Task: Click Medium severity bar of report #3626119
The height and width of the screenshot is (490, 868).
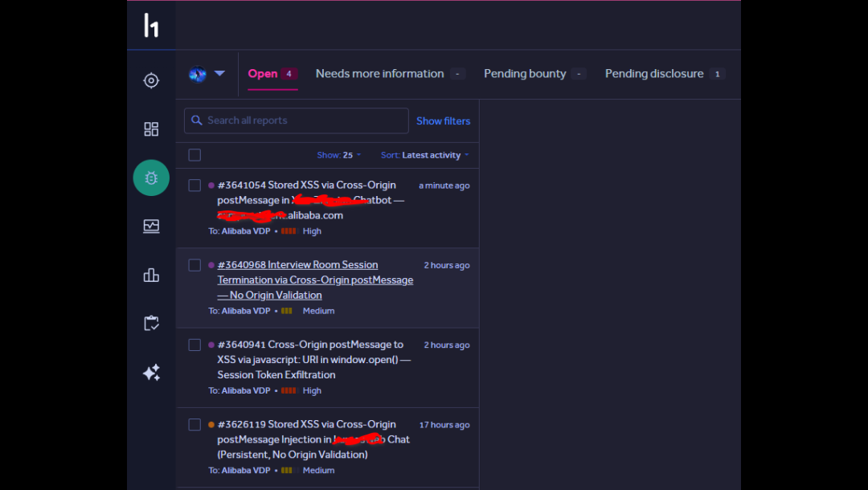Action: point(289,470)
